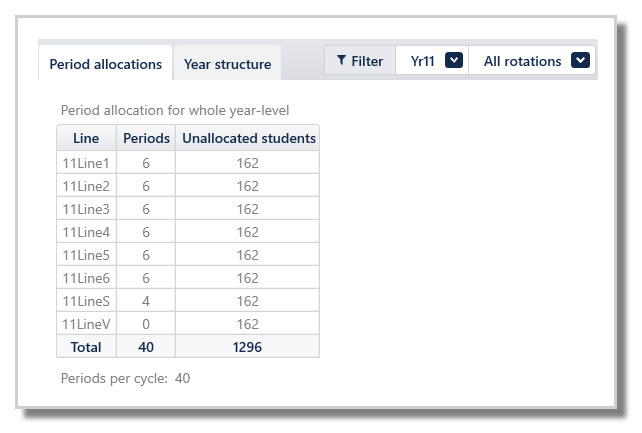
Task: Click the Unallocated students column header
Action: click(248, 139)
